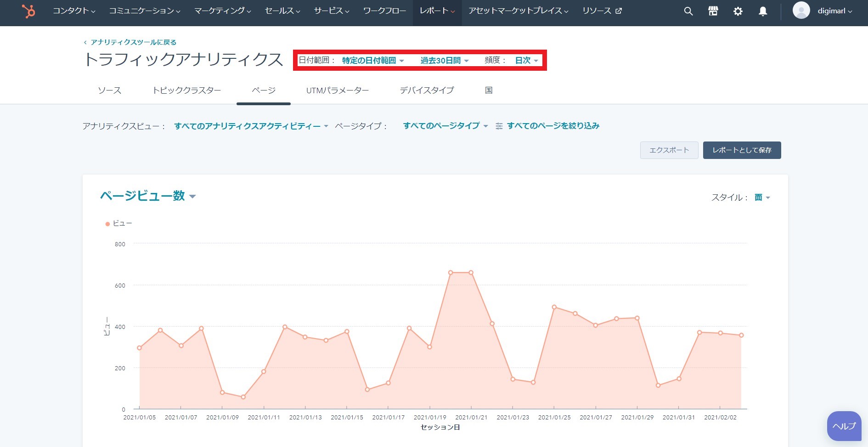Screen dimensions: 868x447
Task: Open the レポート menu
Action: (x=437, y=11)
